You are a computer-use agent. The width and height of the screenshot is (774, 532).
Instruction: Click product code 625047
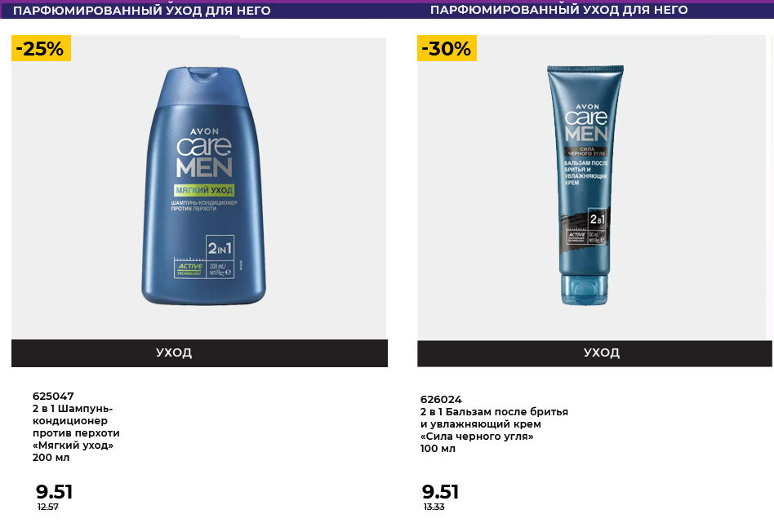coord(53,397)
